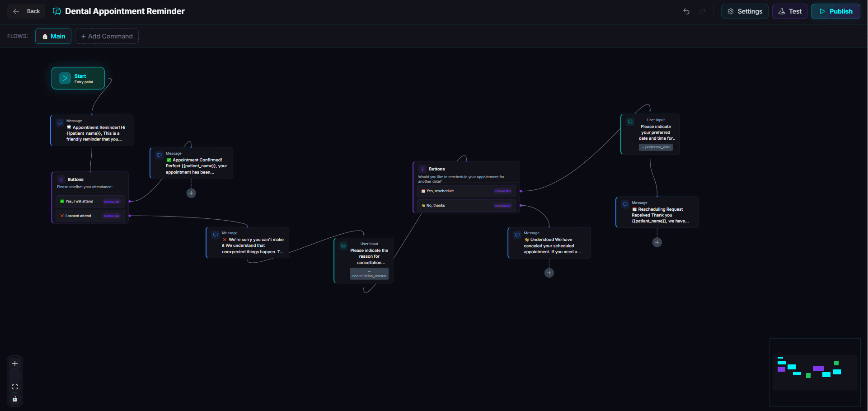The height and width of the screenshot is (411, 868).
Task: Click the connected badge on Yes, I will attend
Action: [x=112, y=201]
